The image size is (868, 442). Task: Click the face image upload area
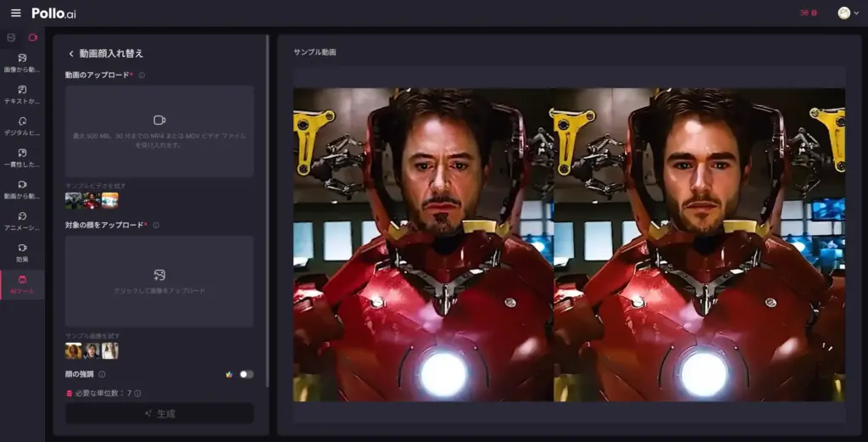pos(159,282)
